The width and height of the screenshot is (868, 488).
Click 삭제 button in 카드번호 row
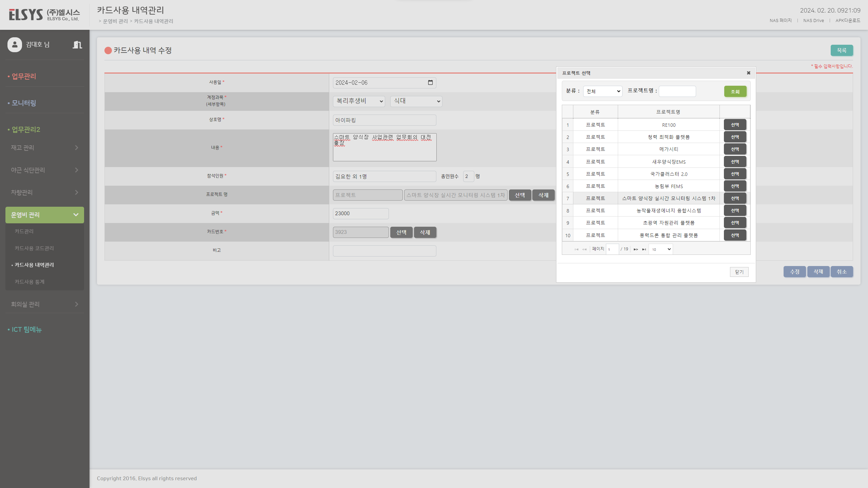[425, 232]
